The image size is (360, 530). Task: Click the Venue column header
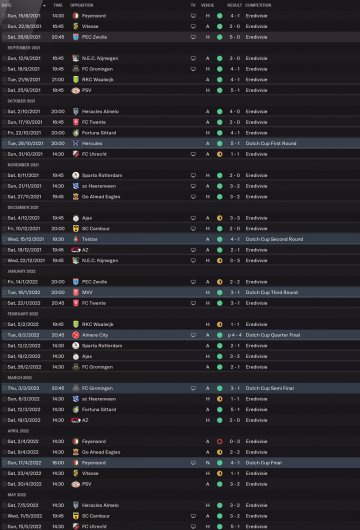(207, 5)
